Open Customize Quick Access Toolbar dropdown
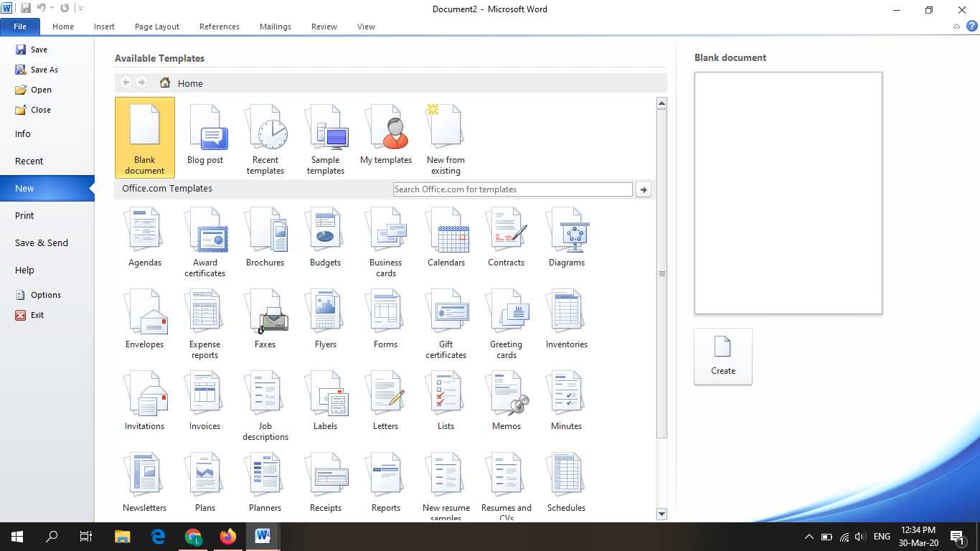The height and width of the screenshot is (551, 980). click(x=80, y=9)
